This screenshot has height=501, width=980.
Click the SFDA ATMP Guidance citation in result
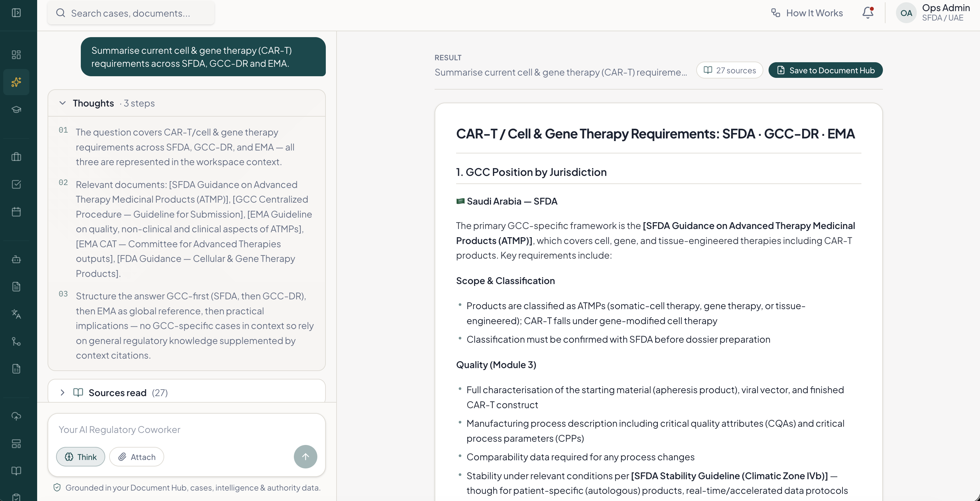point(656,233)
